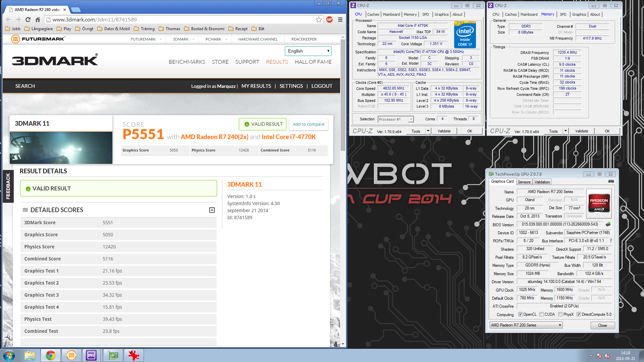Open the Tools dropdown arrow in right CPU-Z
The height and width of the screenshot is (362, 644).
pyautogui.click(x=566, y=131)
